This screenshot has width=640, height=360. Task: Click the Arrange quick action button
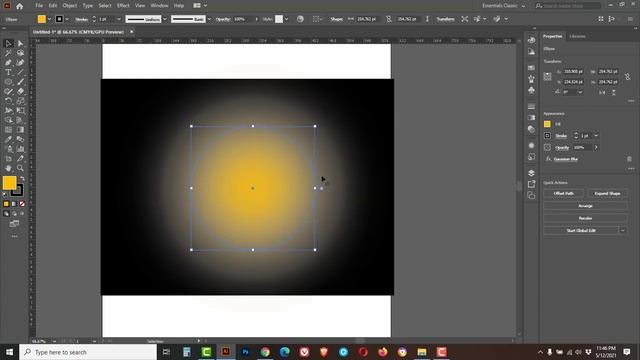click(x=585, y=206)
